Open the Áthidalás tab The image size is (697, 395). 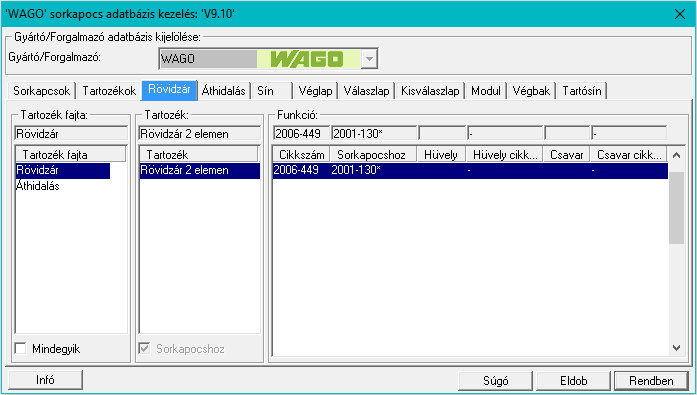pyautogui.click(x=224, y=91)
